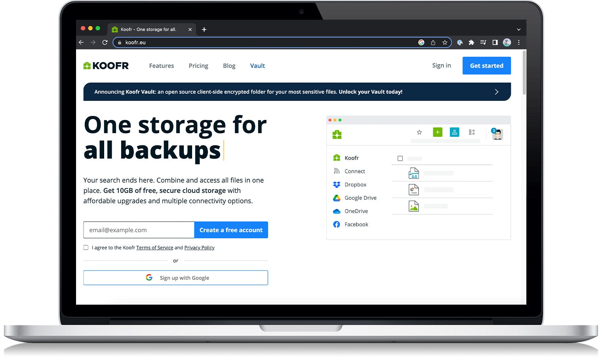Expand the Koofr Vault announcement chevron

(x=496, y=92)
